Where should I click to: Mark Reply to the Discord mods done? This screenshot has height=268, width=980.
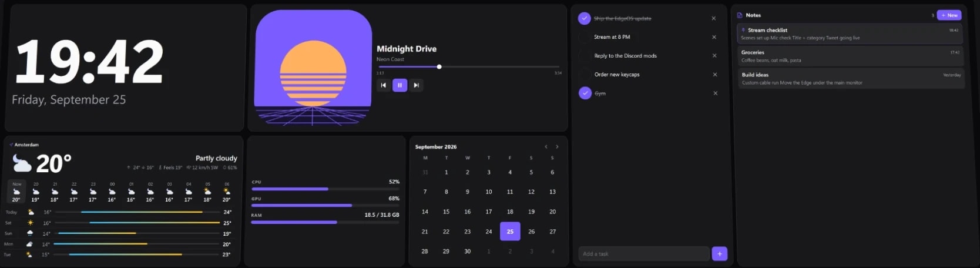[x=585, y=56]
